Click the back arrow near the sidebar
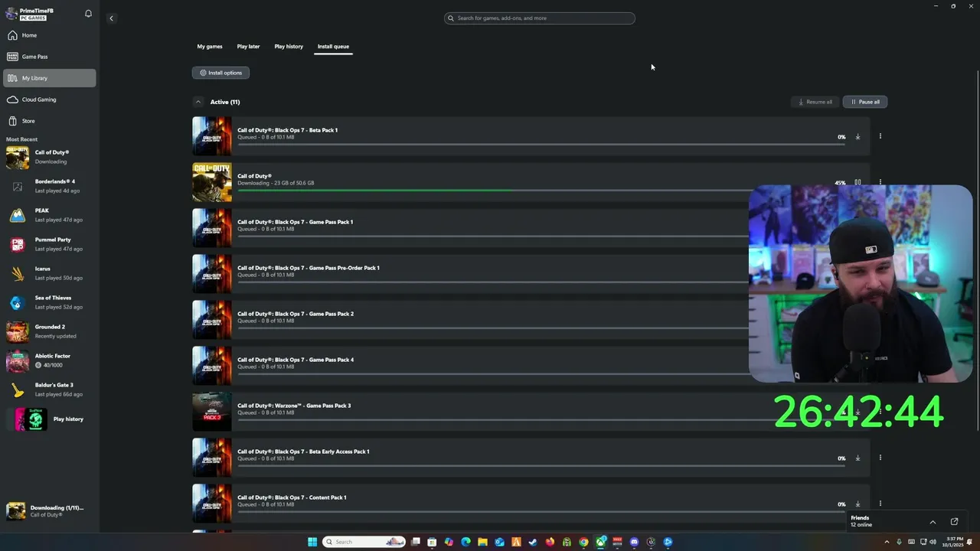 [x=111, y=18]
